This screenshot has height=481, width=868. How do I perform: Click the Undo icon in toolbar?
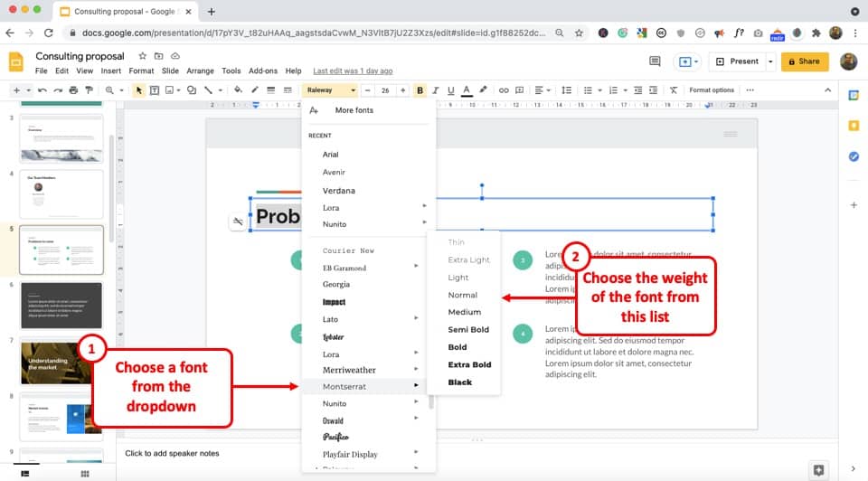[x=42, y=90]
